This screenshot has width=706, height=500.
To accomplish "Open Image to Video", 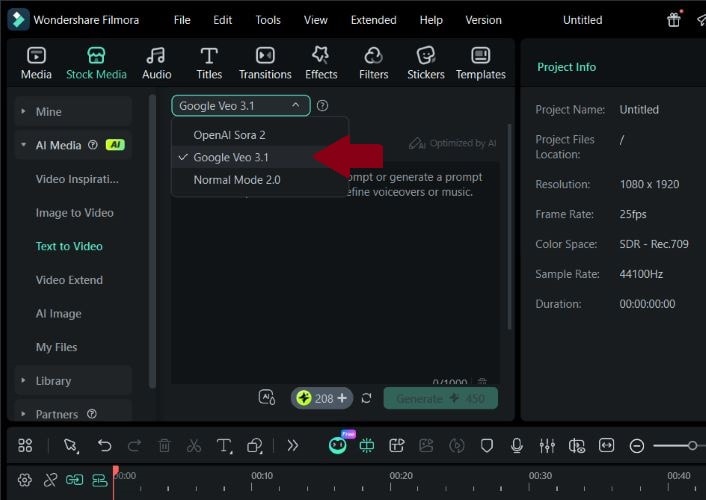I will pyautogui.click(x=74, y=213).
